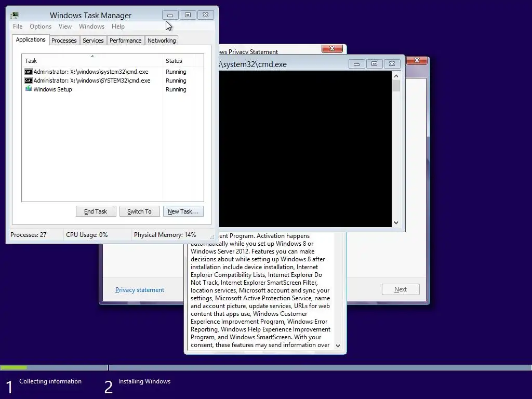Open the File menu in Task Manager
Screen dimensions: 532x399
18,26
